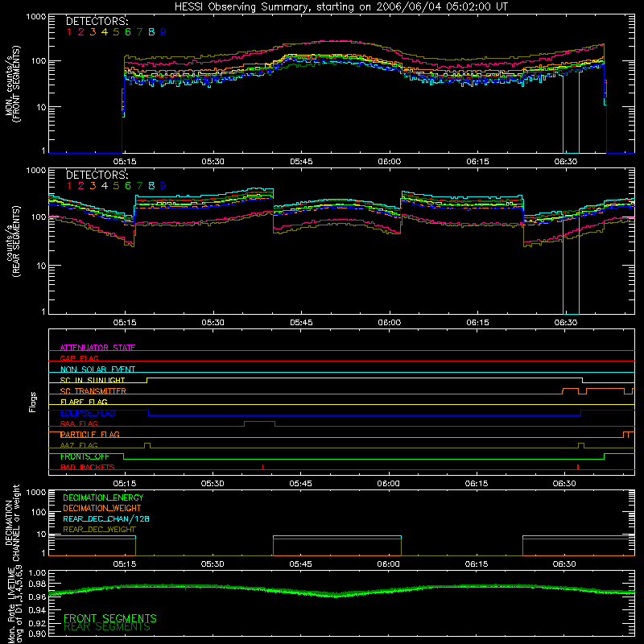This screenshot has width=644, height=644.
Task: Pick detector 4 in rear segments legend
Action: 105,186
